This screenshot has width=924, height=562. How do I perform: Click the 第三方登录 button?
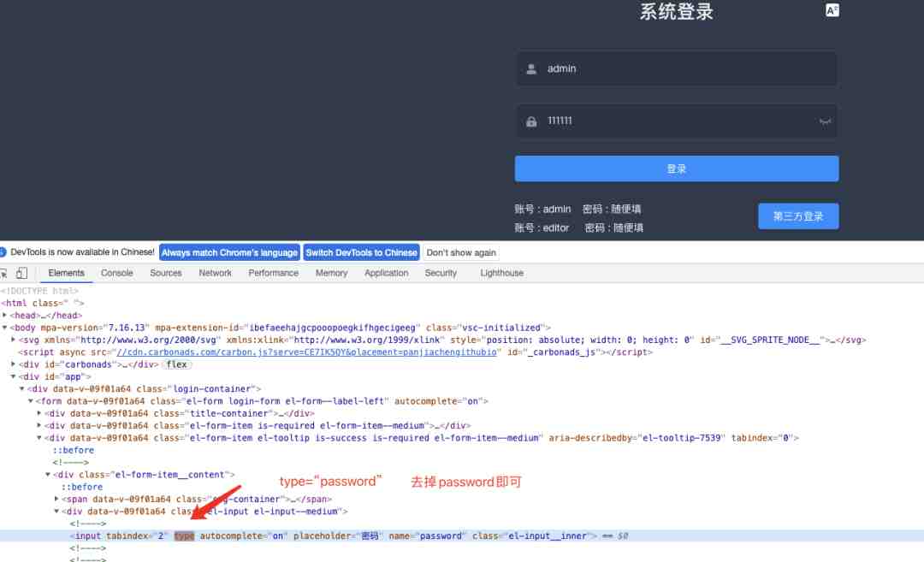(798, 216)
